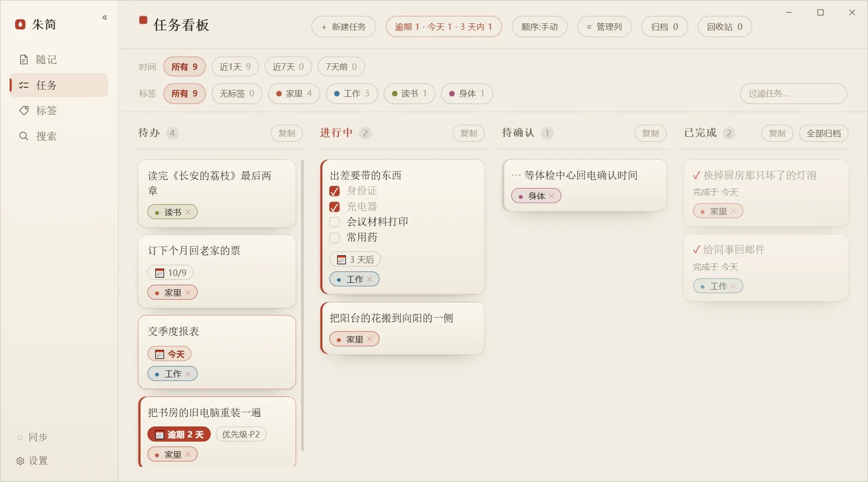Create a task with 新建任务
The width and height of the screenshot is (868, 482).
pos(344,27)
